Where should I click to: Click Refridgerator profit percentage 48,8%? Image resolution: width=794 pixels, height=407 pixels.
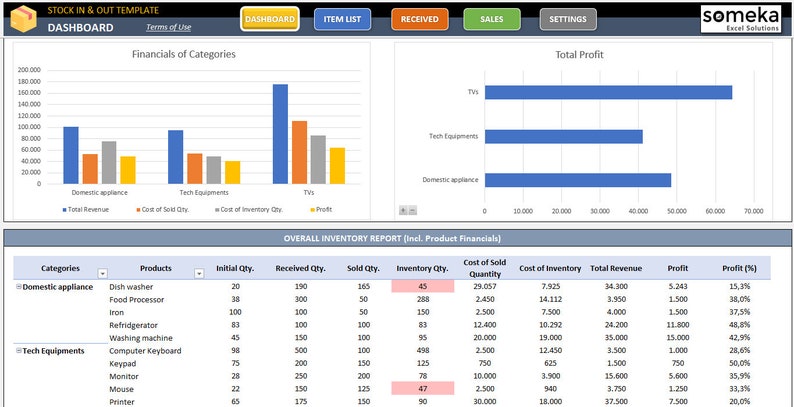pos(739,325)
